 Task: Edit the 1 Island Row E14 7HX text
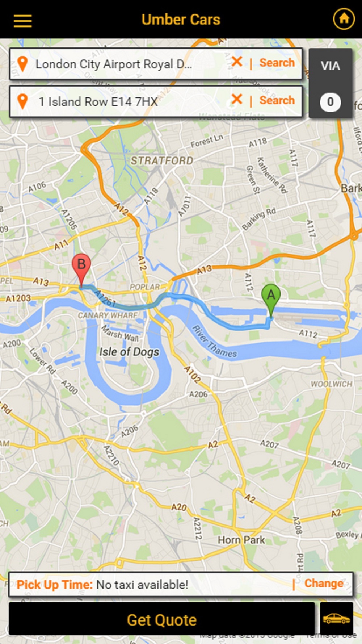click(x=98, y=102)
